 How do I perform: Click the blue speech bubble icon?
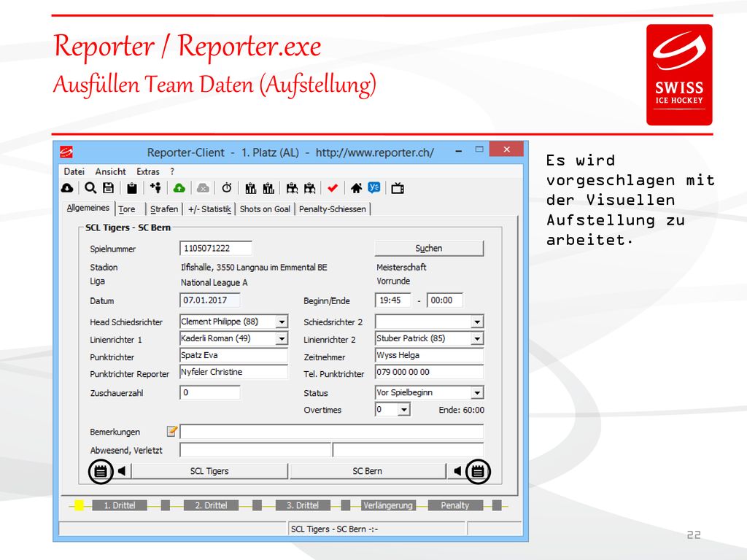coord(374,188)
